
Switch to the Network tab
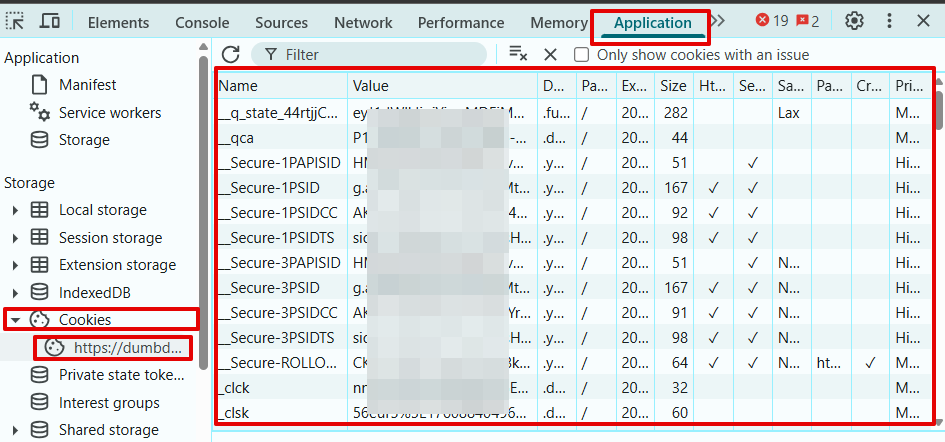point(363,22)
